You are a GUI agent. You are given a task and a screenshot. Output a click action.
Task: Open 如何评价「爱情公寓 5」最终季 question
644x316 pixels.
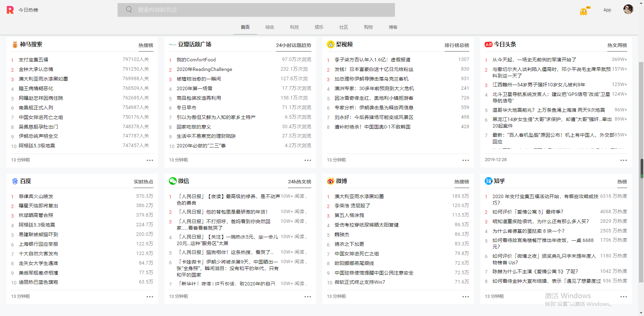528,212
